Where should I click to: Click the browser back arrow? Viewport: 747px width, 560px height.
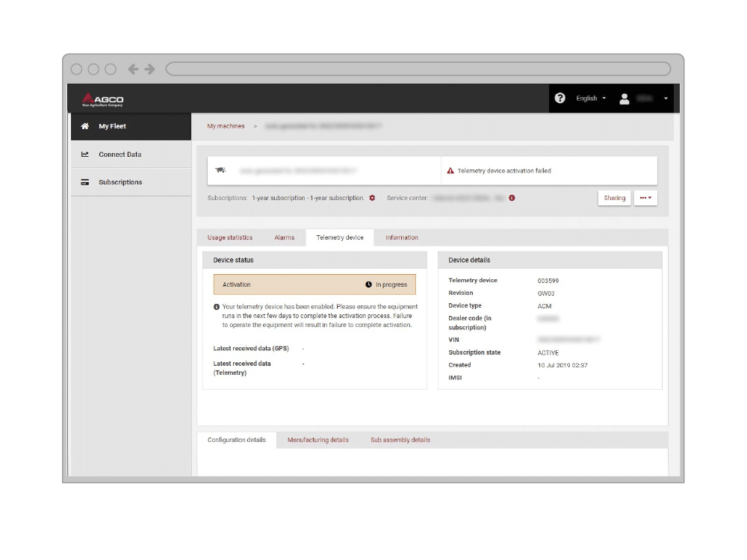click(x=134, y=69)
